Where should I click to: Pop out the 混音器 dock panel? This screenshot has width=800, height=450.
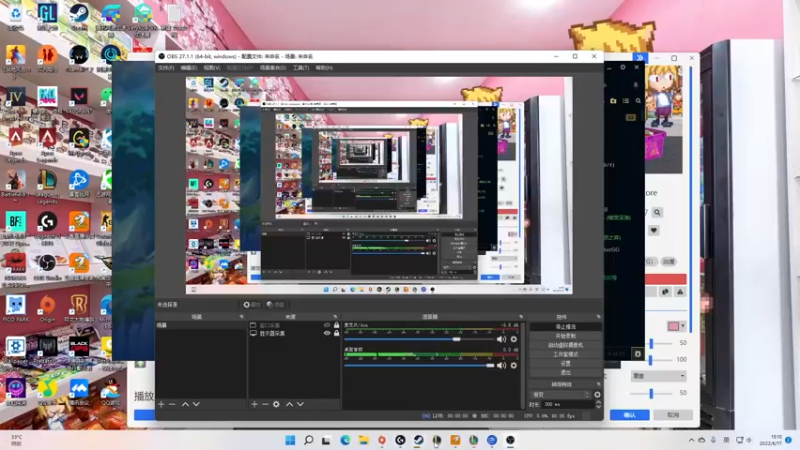click(x=520, y=317)
